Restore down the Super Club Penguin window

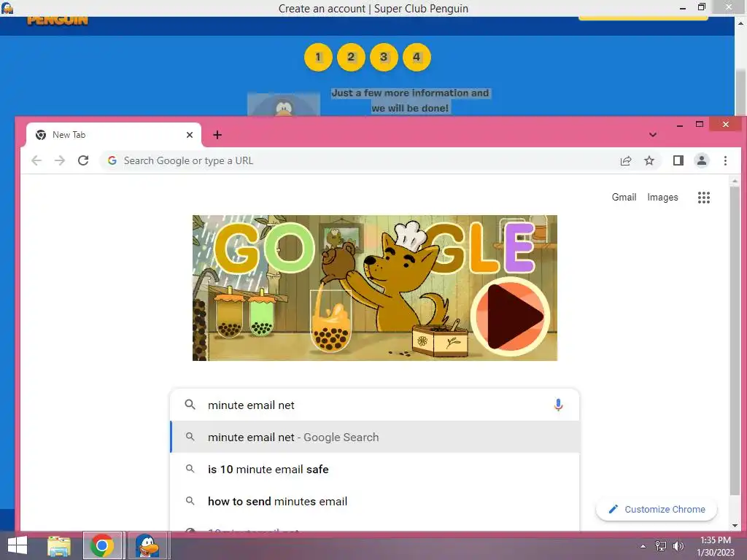(x=702, y=7)
